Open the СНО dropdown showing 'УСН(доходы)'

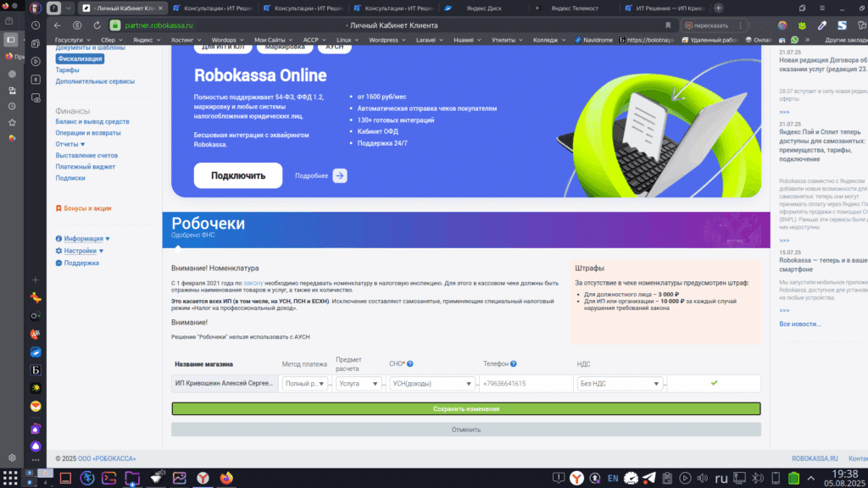(431, 384)
